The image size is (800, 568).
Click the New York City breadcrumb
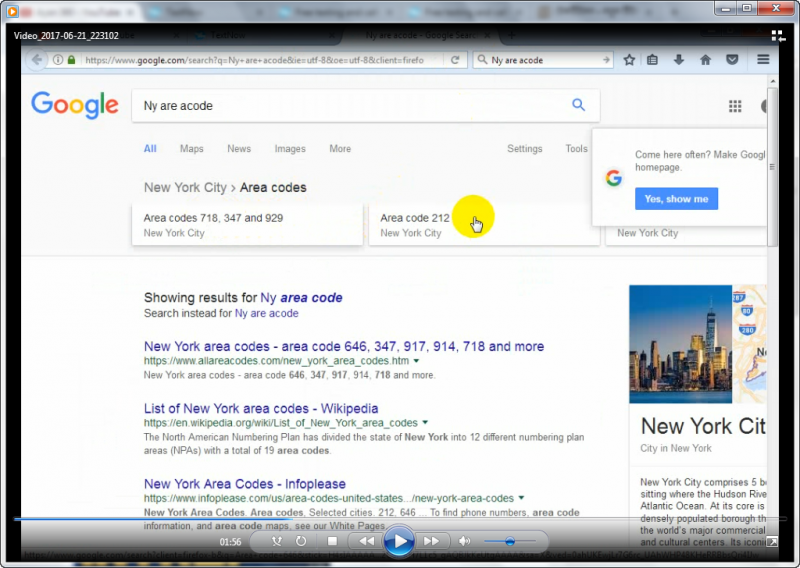[x=185, y=187]
